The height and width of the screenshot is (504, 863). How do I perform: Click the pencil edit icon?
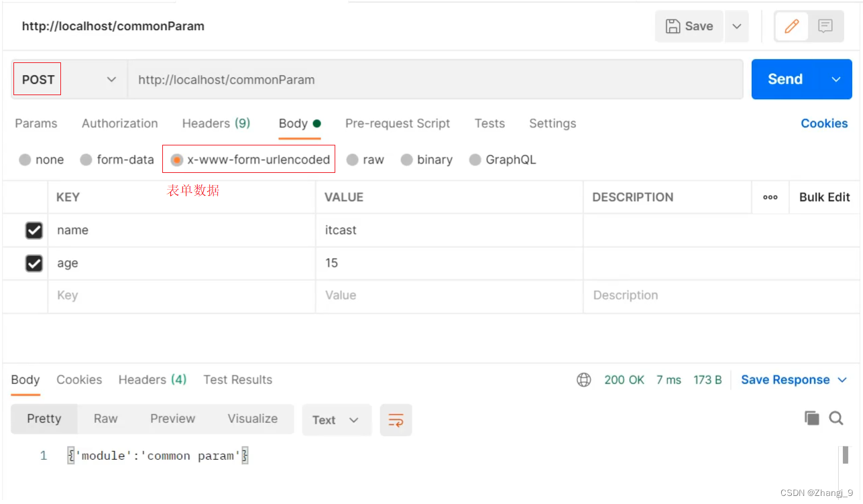791,26
